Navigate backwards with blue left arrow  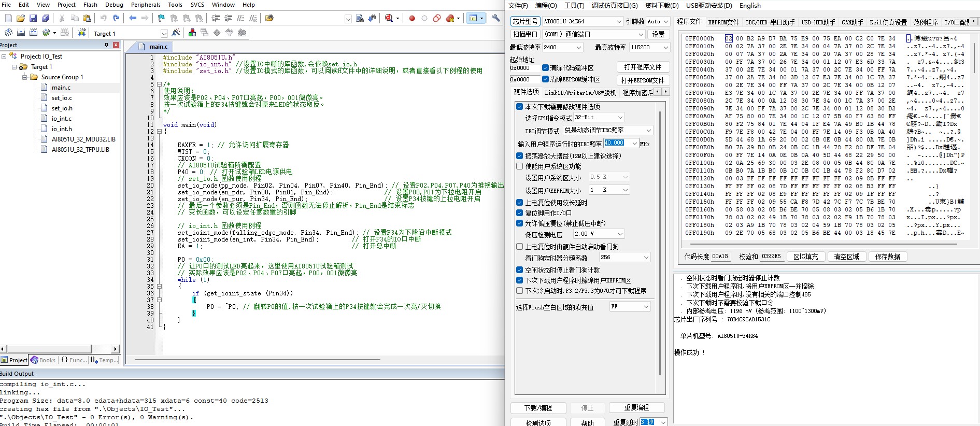[x=133, y=18]
